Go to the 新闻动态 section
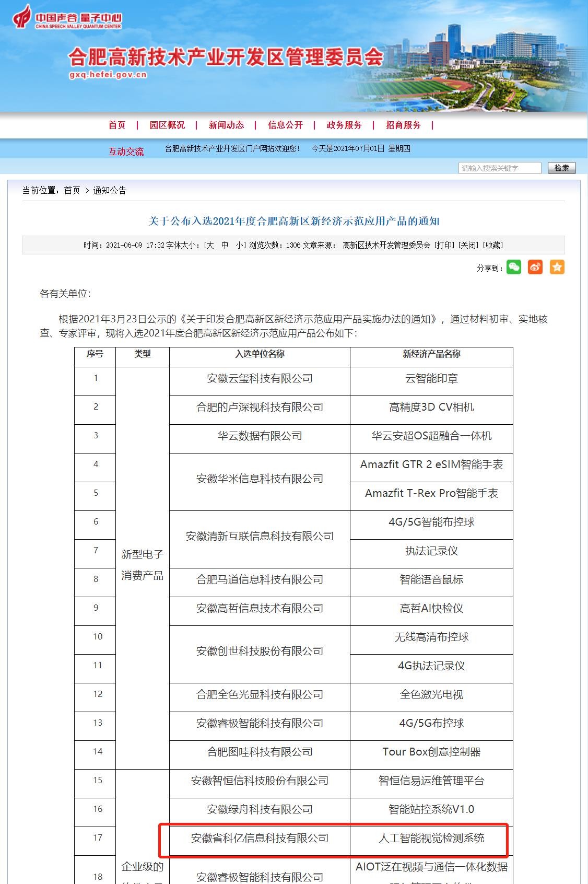The height and width of the screenshot is (884, 588). 226,125
